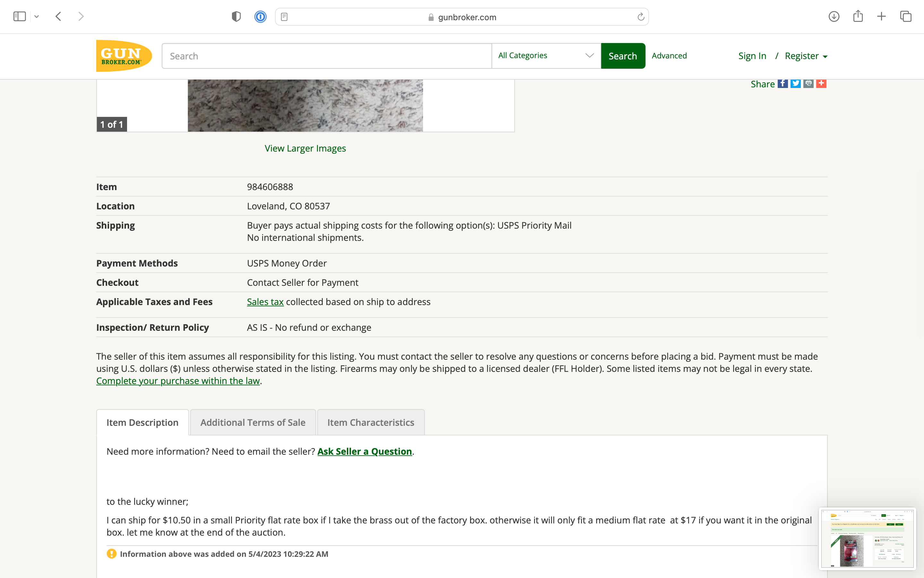Open the Advanced search link
Viewport: 924px width, 578px height.
669,56
